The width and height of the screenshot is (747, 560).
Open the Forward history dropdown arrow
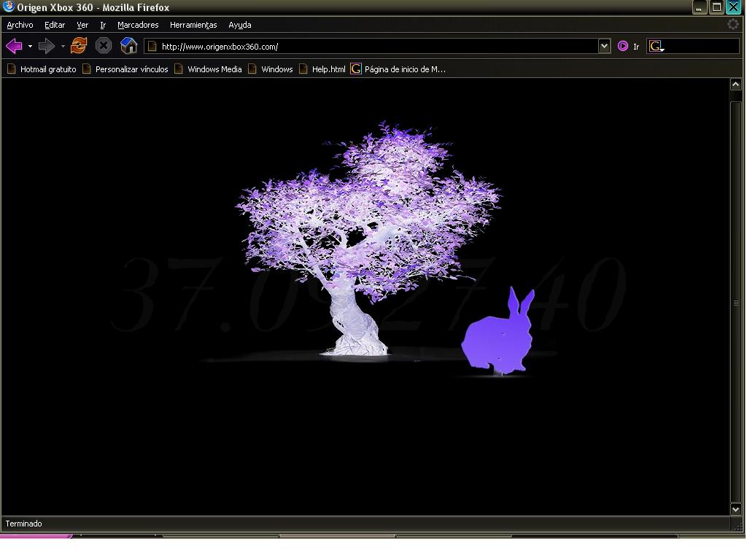point(63,47)
